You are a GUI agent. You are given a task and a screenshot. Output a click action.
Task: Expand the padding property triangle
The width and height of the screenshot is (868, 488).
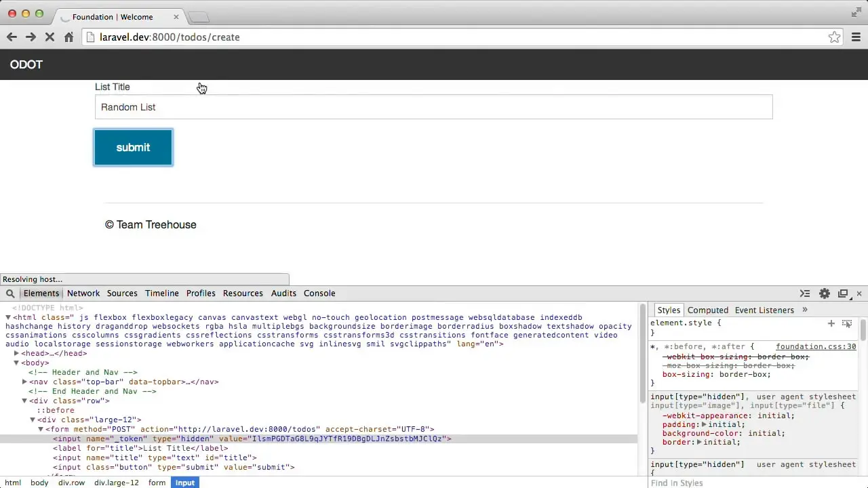coord(704,424)
